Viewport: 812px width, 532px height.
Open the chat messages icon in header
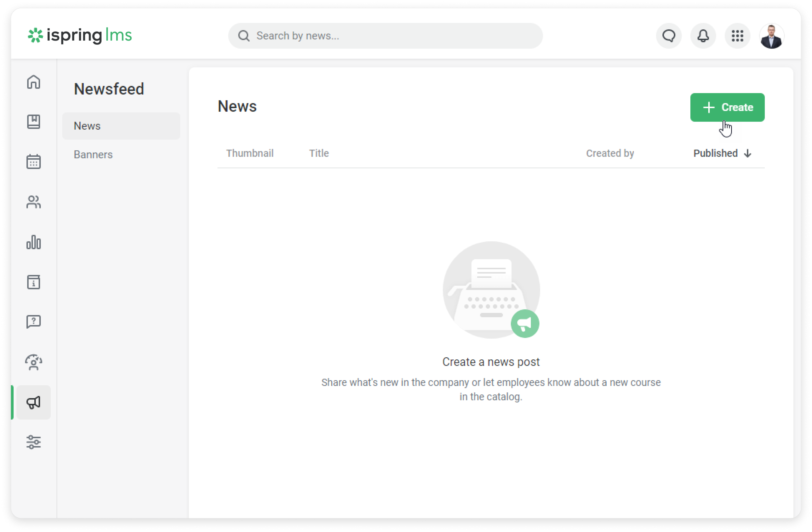click(x=669, y=35)
